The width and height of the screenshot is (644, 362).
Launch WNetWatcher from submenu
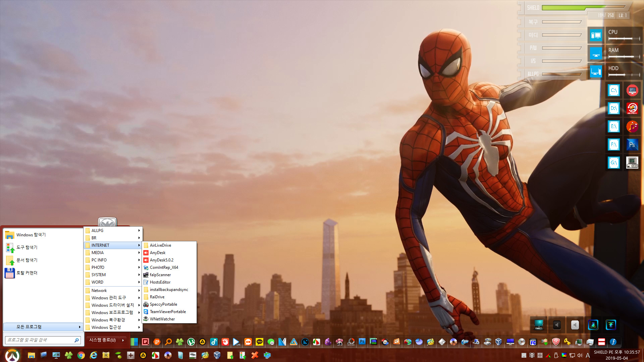click(169, 319)
